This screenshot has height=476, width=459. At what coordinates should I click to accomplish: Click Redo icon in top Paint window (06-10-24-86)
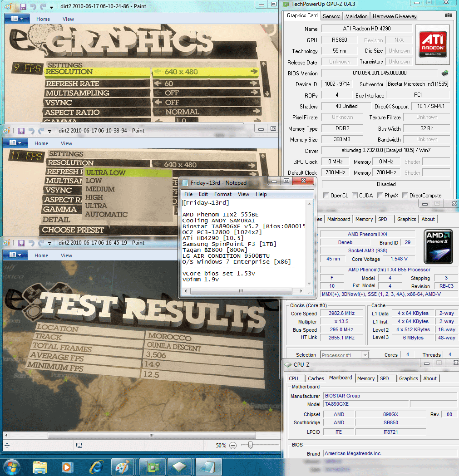[x=43, y=6]
